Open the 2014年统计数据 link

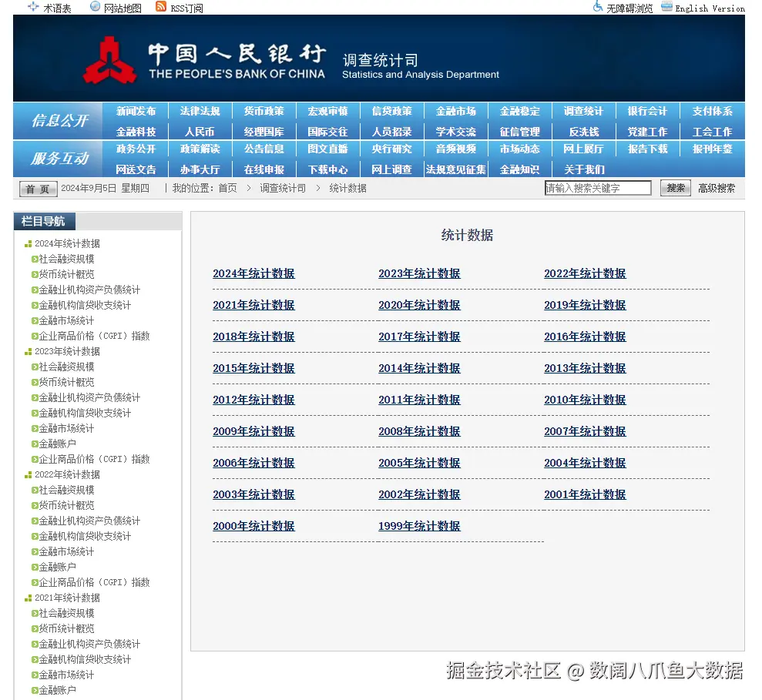[x=419, y=369]
